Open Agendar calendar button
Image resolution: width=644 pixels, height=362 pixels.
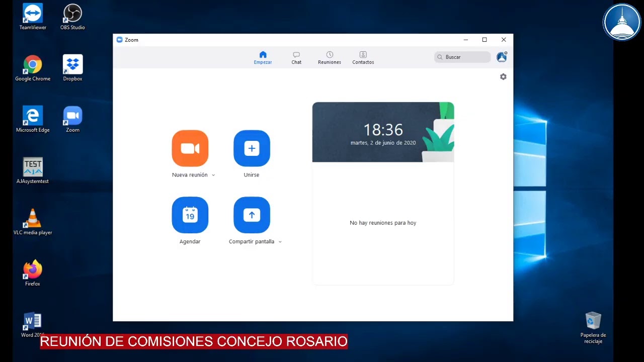tap(190, 215)
